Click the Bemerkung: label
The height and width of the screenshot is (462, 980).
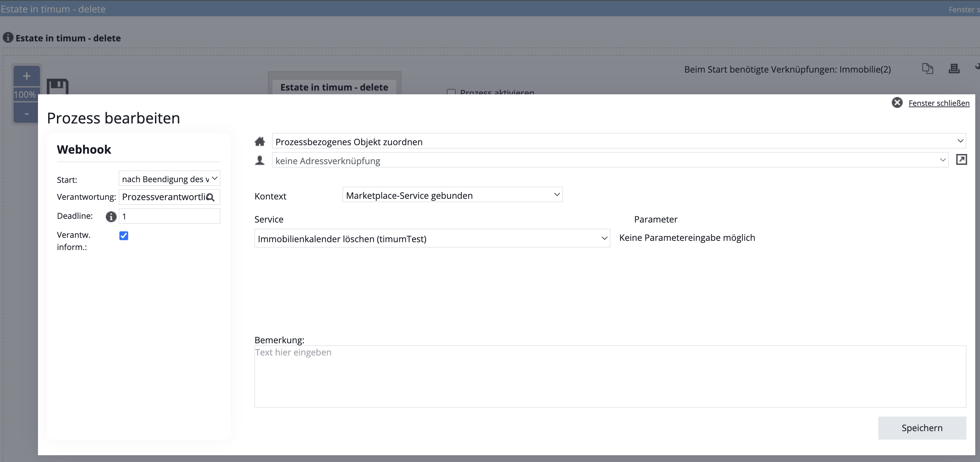(x=279, y=340)
